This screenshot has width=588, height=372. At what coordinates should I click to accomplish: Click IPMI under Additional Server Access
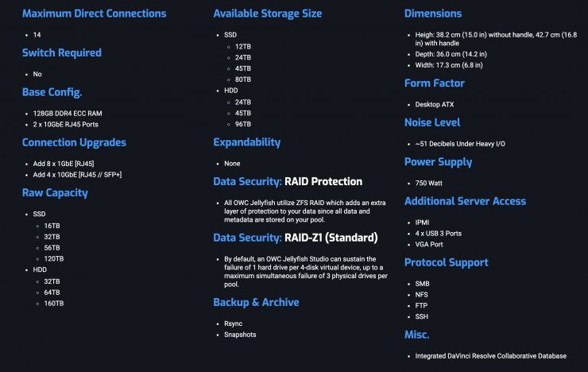pyautogui.click(x=424, y=223)
